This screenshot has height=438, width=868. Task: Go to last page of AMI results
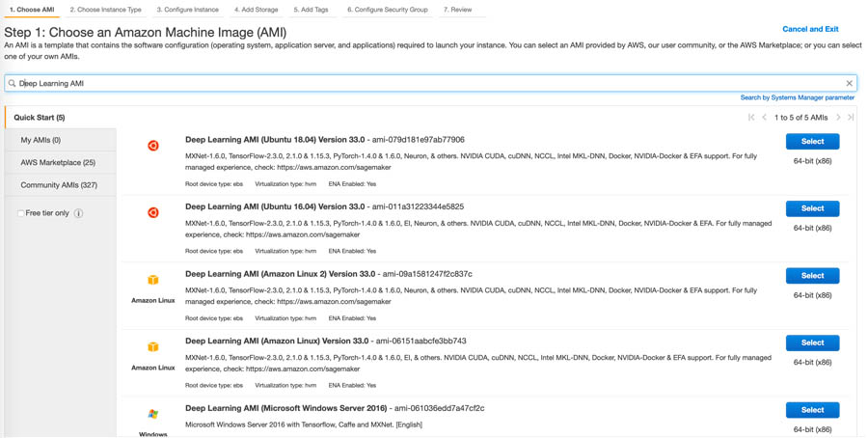pyautogui.click(x=851, y=118)
